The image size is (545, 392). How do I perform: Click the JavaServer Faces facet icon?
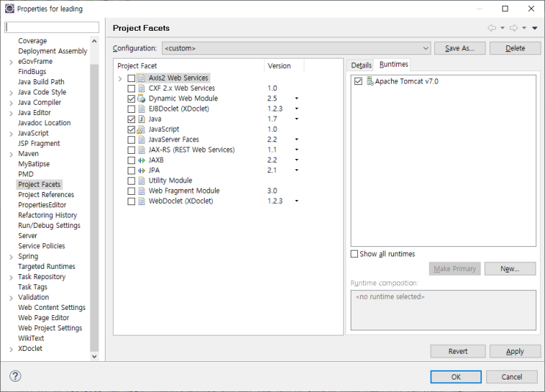point(142,139)
